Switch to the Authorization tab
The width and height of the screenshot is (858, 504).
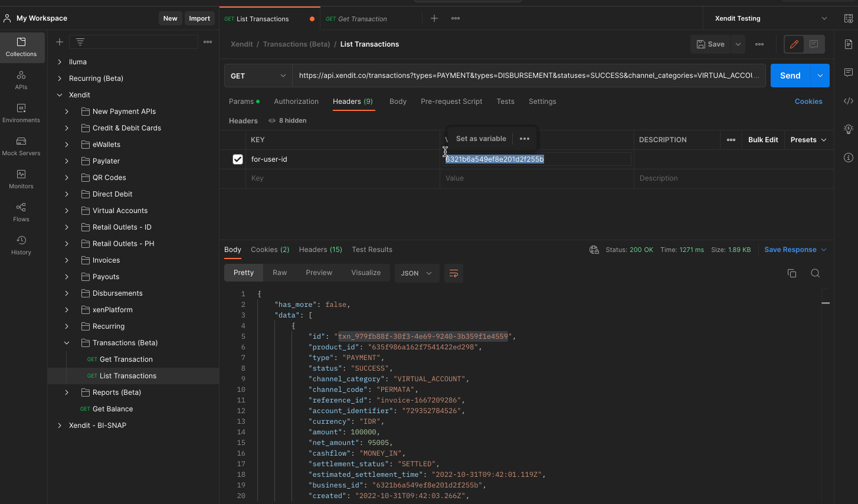pyautogui.click(x=296, y=102)
